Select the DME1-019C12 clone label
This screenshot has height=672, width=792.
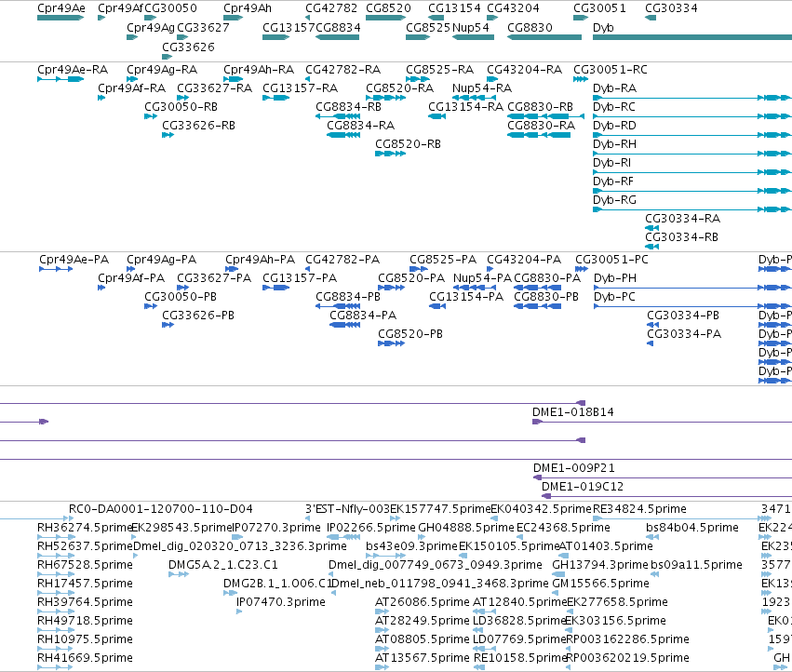[583, 487]
